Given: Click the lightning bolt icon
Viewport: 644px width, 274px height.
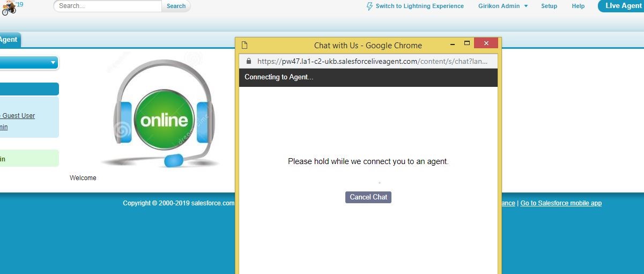Looking at the screenshot, I should point(369,6).
